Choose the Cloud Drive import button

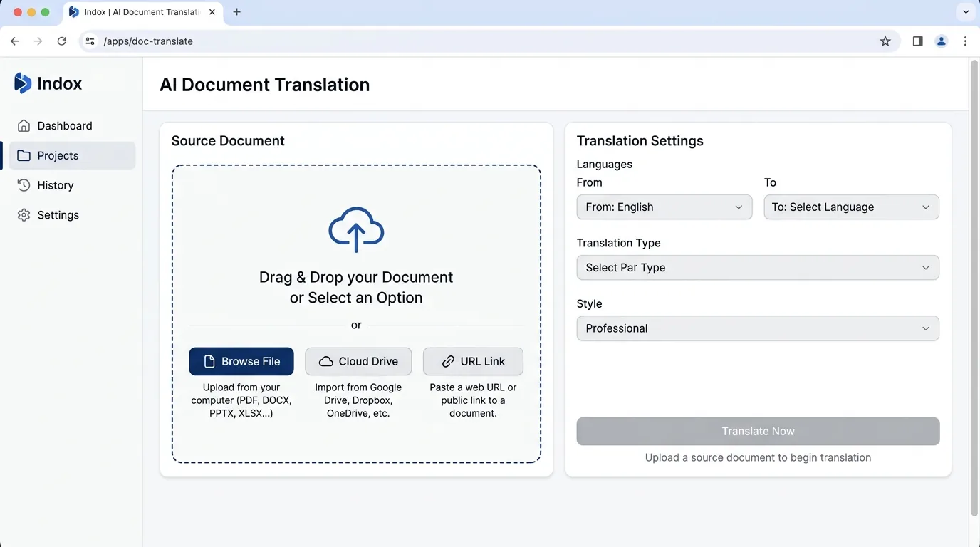pos(358,361)
